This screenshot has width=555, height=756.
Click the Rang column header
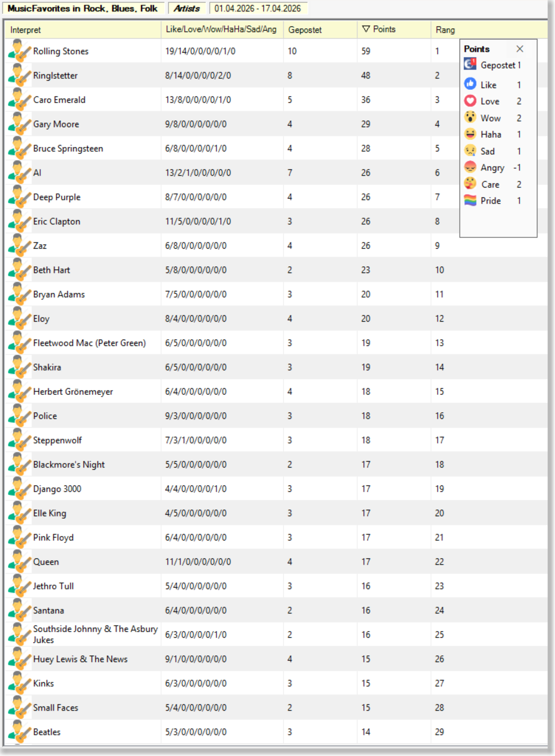click(445, 30)
